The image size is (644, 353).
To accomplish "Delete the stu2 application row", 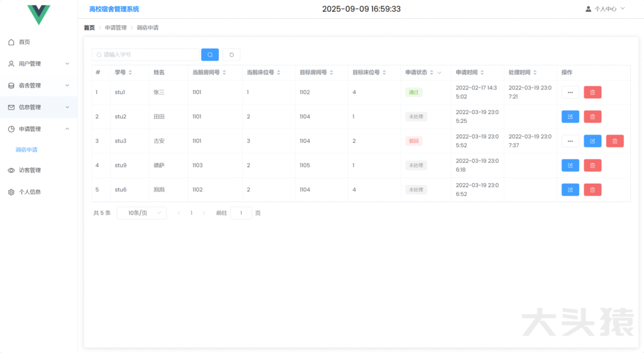I will point(592,116).
